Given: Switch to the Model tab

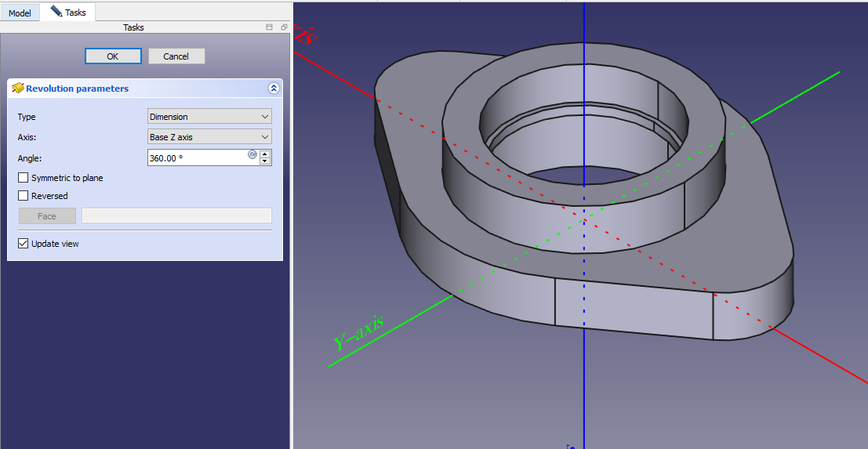Looking at the screenshot, I should pos(20,13).
